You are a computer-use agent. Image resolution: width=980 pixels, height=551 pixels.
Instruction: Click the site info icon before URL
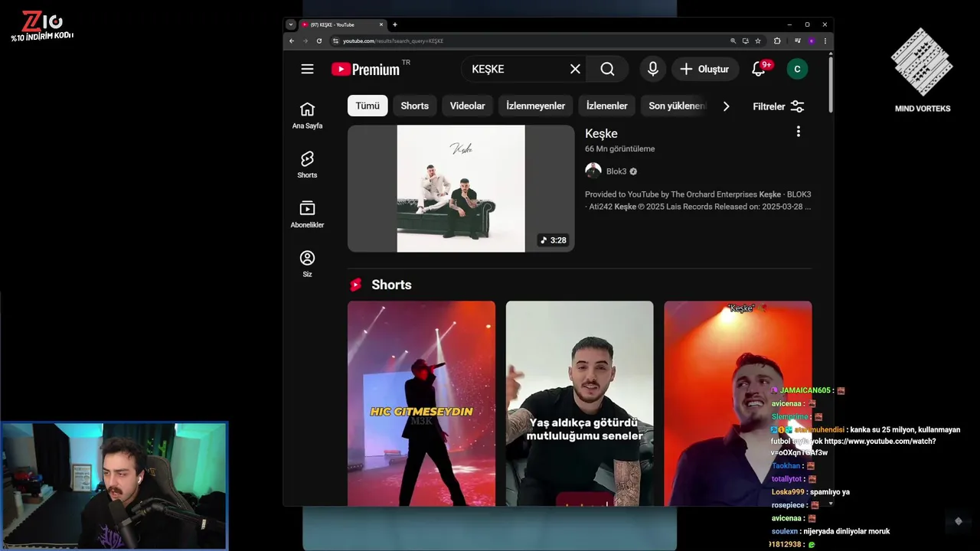pyautogui.click(x=335, y=41)
